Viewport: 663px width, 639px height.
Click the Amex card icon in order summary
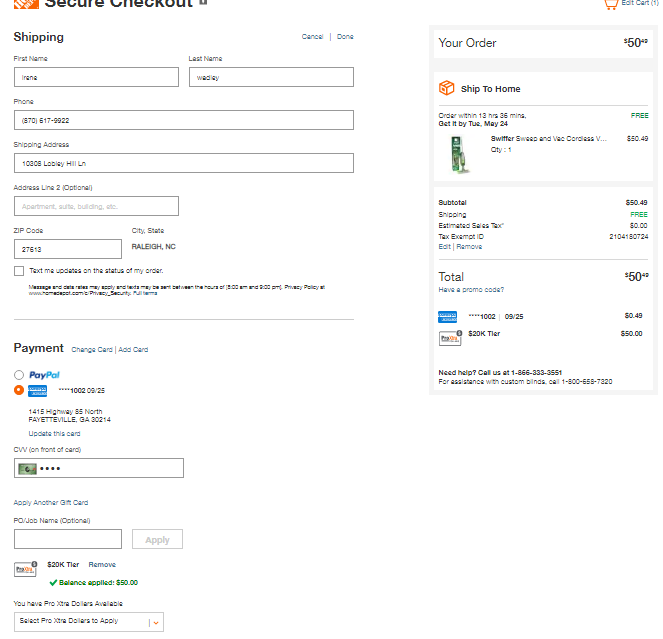[x=447, y=317]
